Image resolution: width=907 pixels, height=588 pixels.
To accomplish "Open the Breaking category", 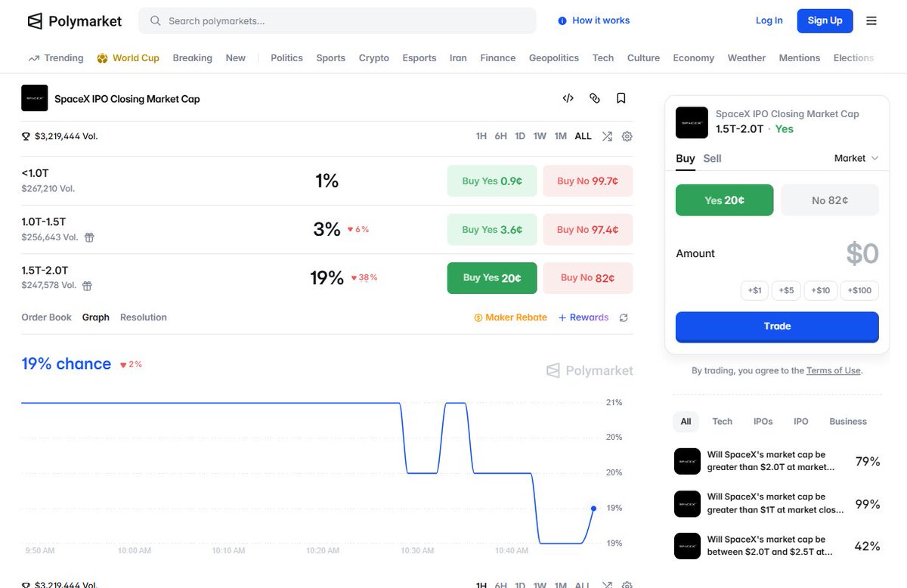I will 192,58.
